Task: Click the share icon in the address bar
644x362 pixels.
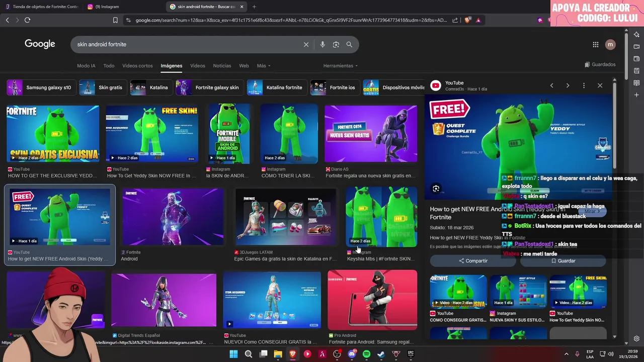Action: tap(455, 20)
